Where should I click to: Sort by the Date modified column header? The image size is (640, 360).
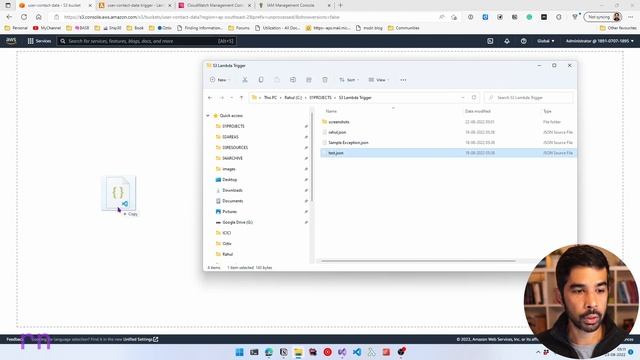click(478, 111)
